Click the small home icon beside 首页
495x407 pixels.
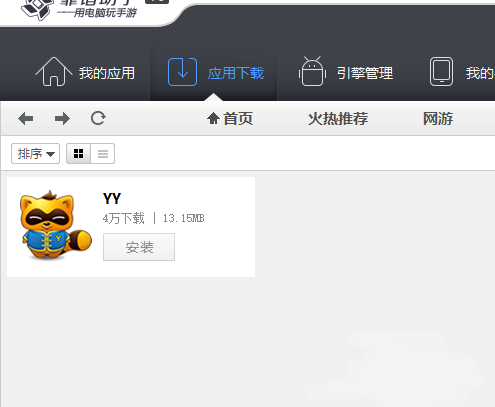[213, 118]
